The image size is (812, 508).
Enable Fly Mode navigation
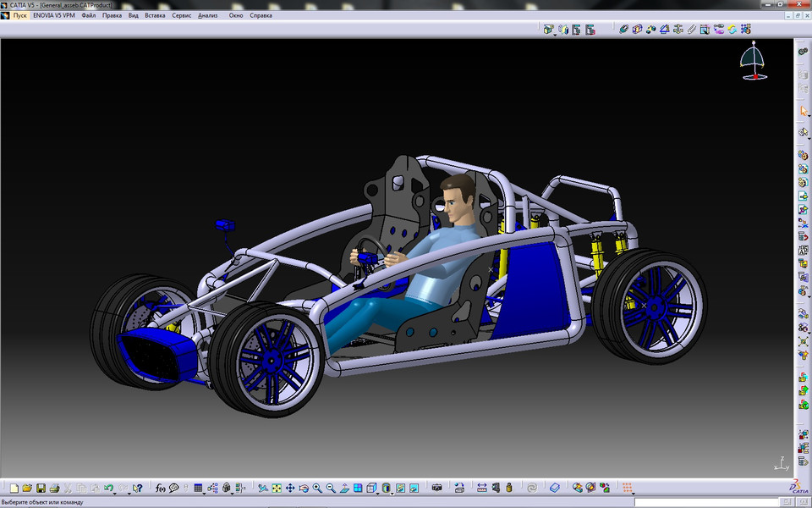(x=263, y=488)
